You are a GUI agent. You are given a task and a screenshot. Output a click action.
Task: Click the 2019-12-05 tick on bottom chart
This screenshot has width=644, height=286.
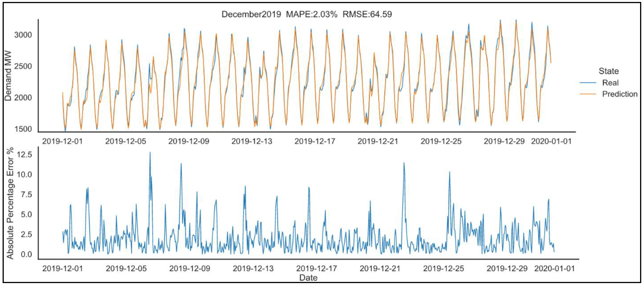pyautogui.click(x=126, y=269)
